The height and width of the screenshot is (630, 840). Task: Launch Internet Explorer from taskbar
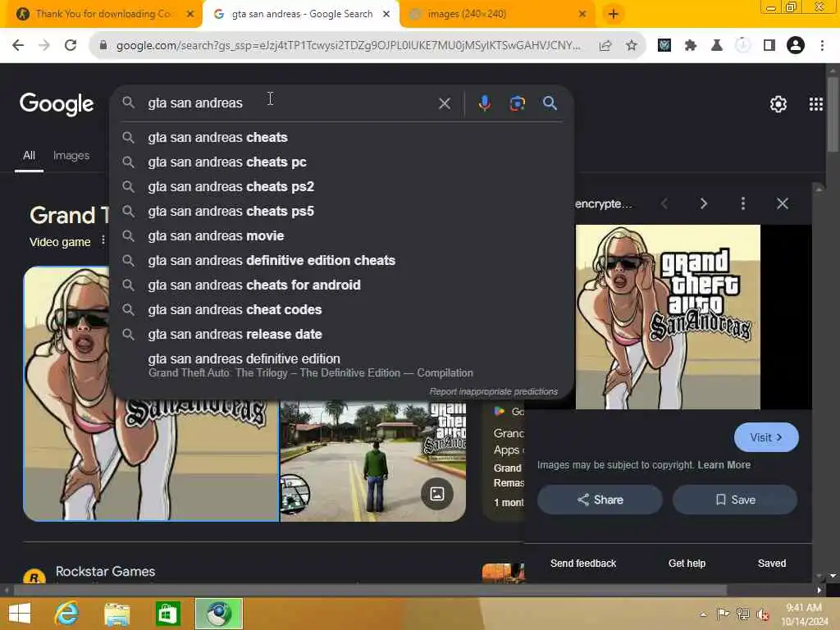click(67, 614)
